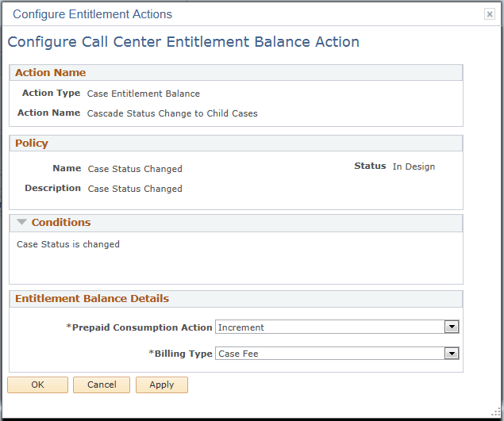The width and height of the screenshot is (504, 421).
Task: Click the '*Billing Type' field label
Action: pos(180,354)
